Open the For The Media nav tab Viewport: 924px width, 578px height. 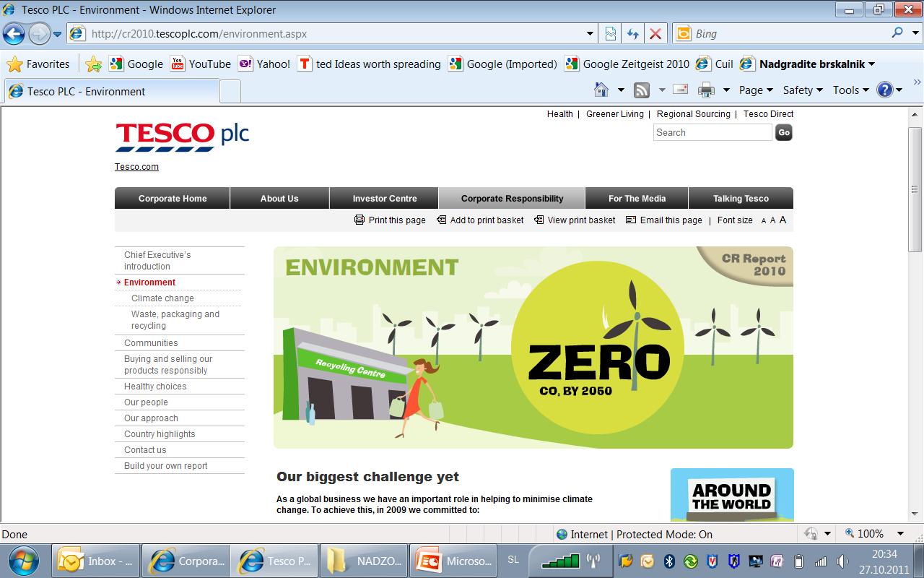(x=637, y=199)
